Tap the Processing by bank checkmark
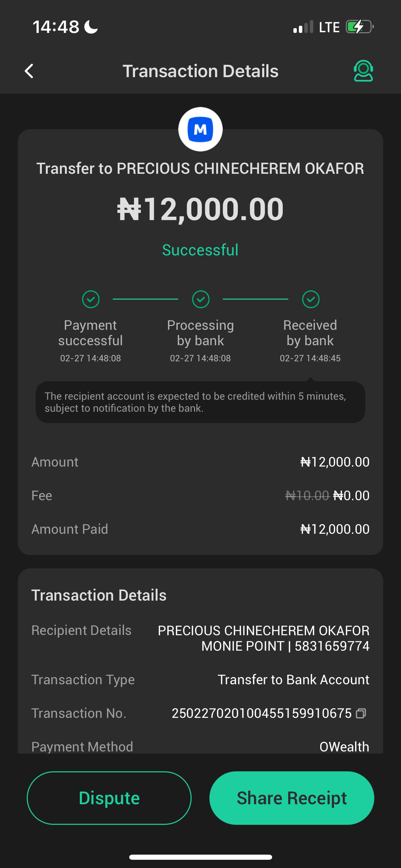Screen dimensions: 401x868 [201, 299]
